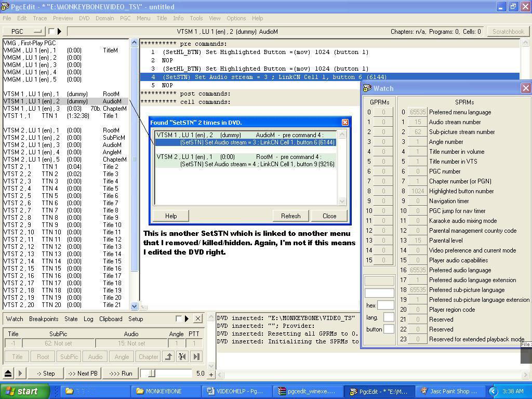Click the PGC list vertical scrollbar thumb
The image size is (532, 399).
coord(135,159)
